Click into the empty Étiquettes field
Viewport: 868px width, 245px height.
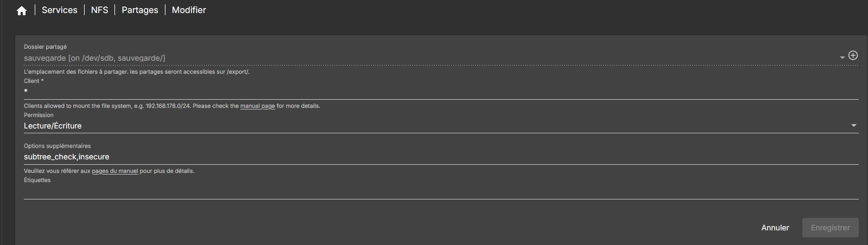(x=434, y=191)
